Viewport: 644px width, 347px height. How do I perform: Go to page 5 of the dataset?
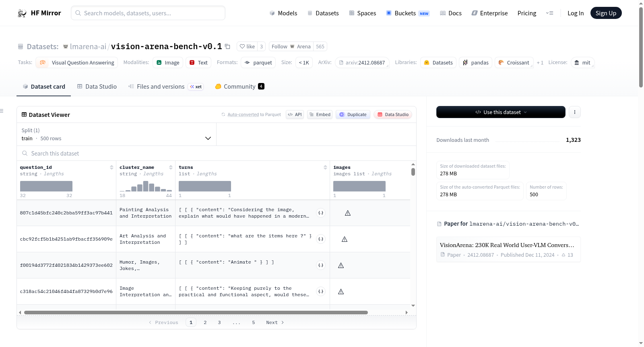click(x=254, y=322)
